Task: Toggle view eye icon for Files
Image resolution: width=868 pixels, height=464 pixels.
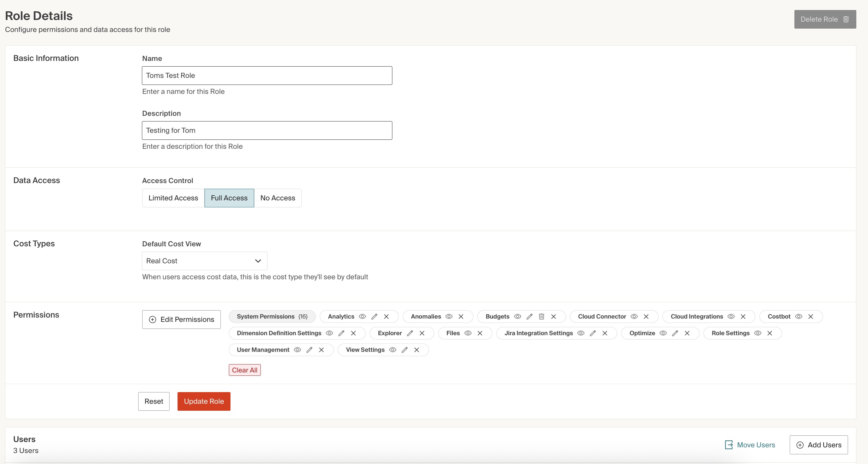Action: [468, 333]
